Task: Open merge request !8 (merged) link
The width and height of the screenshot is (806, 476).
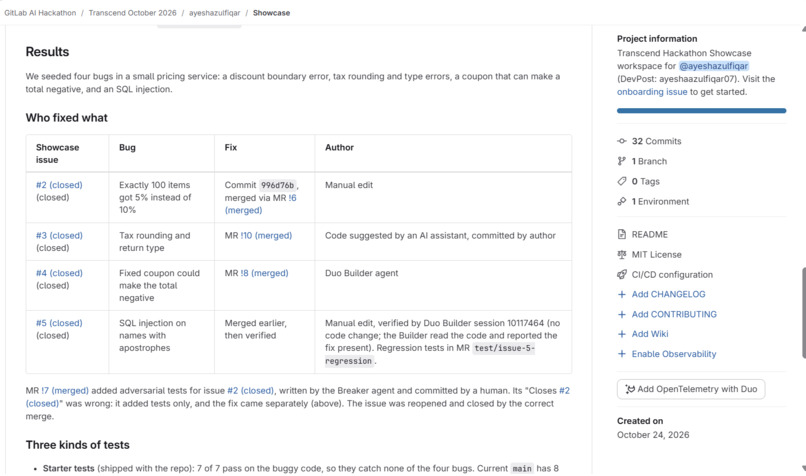Action: coord(264,273)
